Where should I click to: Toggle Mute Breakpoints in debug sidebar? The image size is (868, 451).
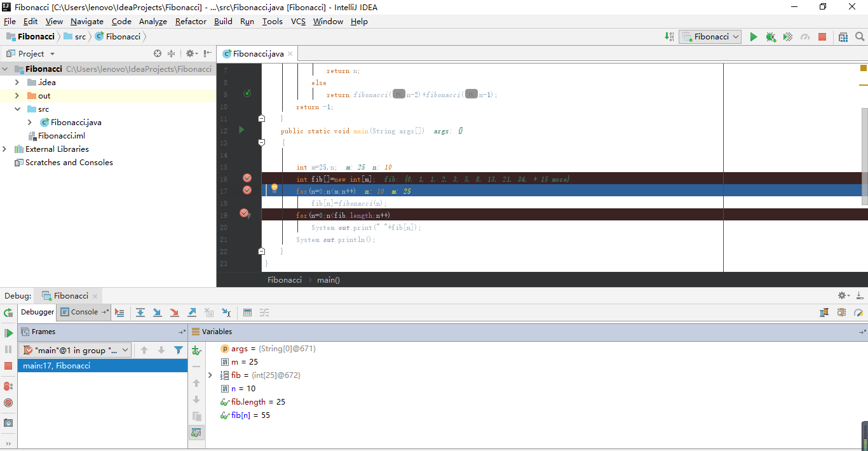pyautogui.click(x=8, y=403)
